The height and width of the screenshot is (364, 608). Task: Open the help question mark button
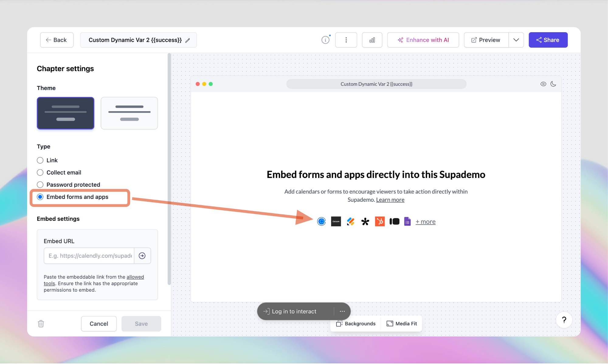[x=564, y=320]
